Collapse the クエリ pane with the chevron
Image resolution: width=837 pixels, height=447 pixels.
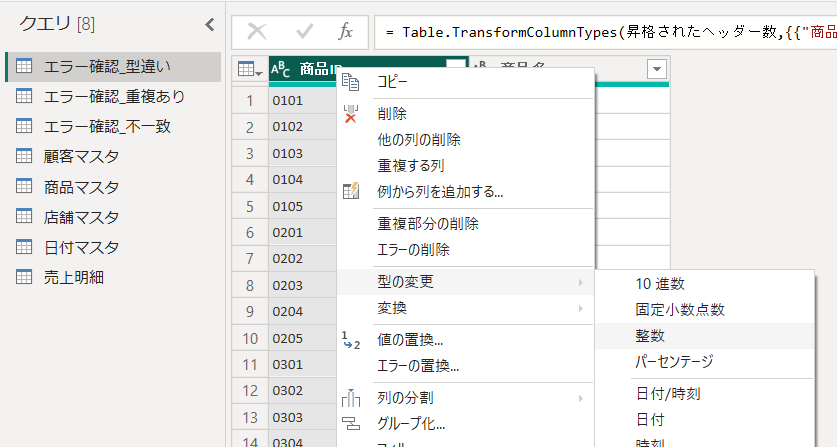point(210,25)
